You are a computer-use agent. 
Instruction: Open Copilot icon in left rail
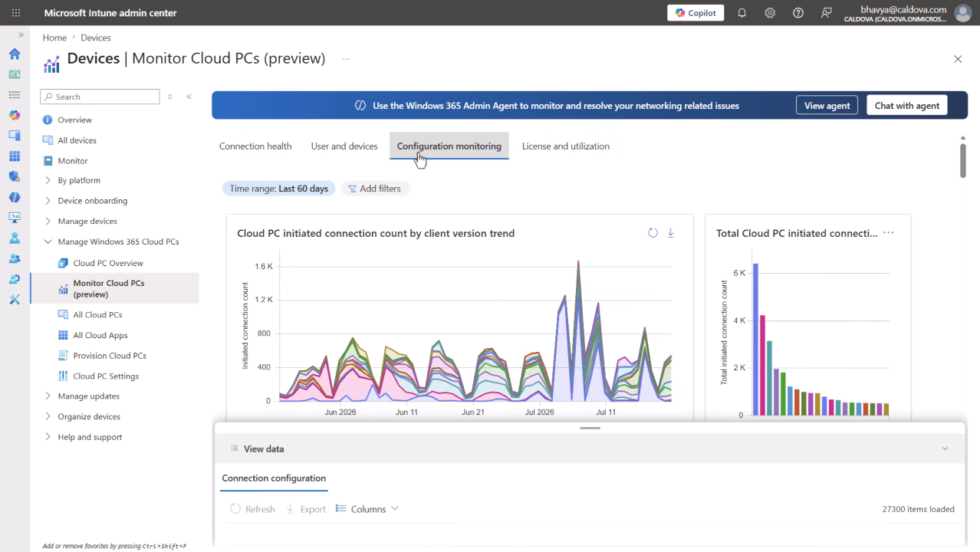(15, 115)
